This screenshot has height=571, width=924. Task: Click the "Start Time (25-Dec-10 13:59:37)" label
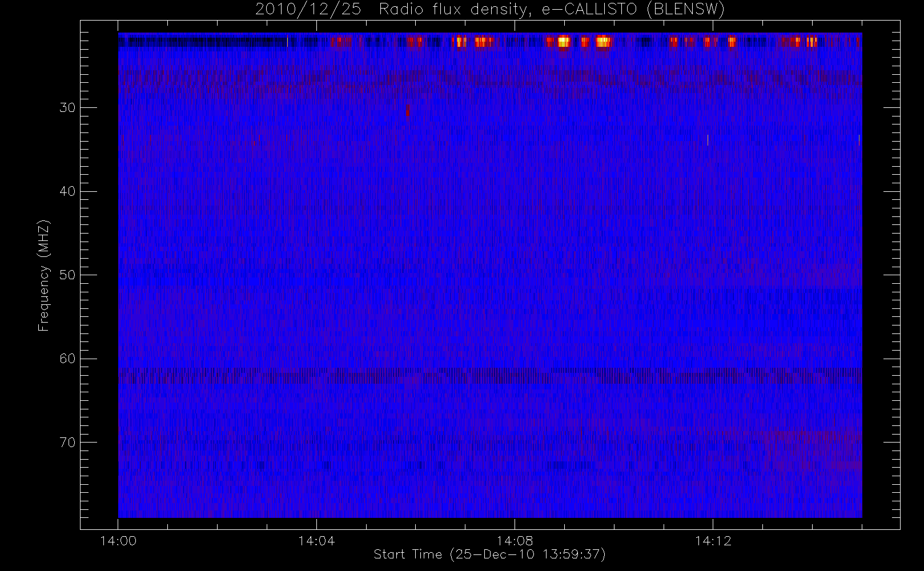pos(489,554)
